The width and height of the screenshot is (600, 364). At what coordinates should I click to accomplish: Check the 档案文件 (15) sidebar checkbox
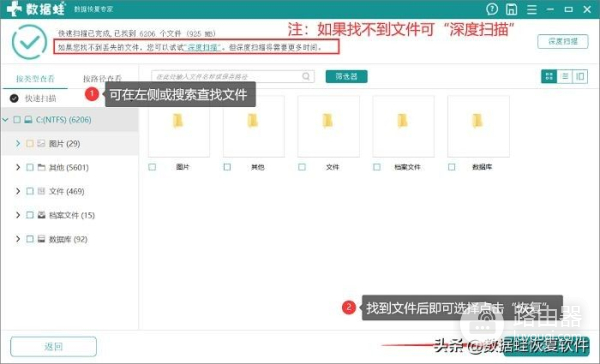coord(29,215)
